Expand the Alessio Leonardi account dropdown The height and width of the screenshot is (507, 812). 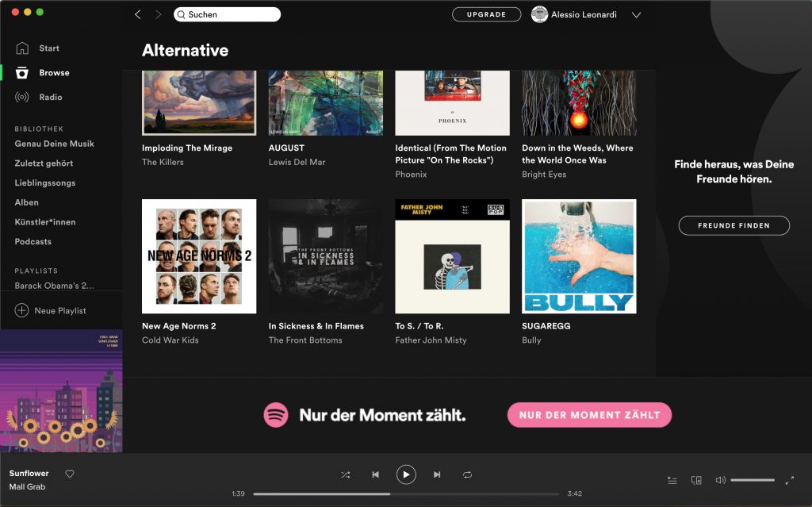(636, 14)
